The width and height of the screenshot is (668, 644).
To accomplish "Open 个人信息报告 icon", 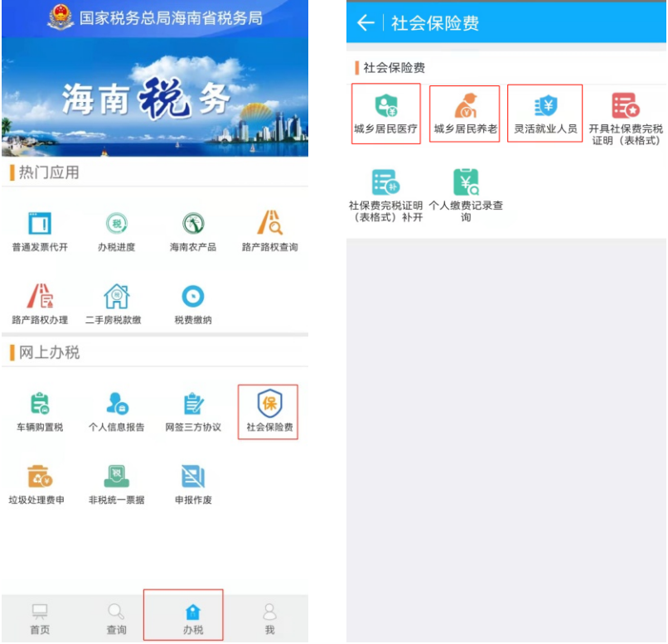I will pos(117,403).
